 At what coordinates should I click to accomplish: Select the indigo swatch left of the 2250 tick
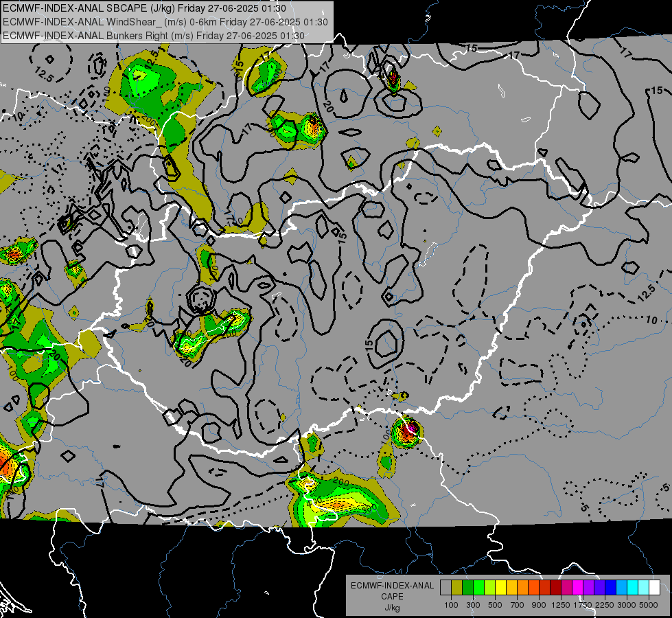click(599, 588)
